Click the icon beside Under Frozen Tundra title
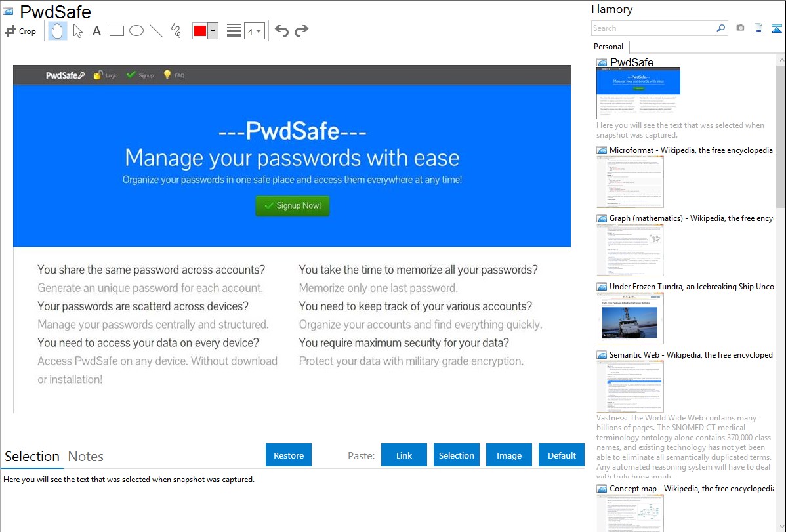Viewport: 786px width, 532px height. [x=602, y=286]
